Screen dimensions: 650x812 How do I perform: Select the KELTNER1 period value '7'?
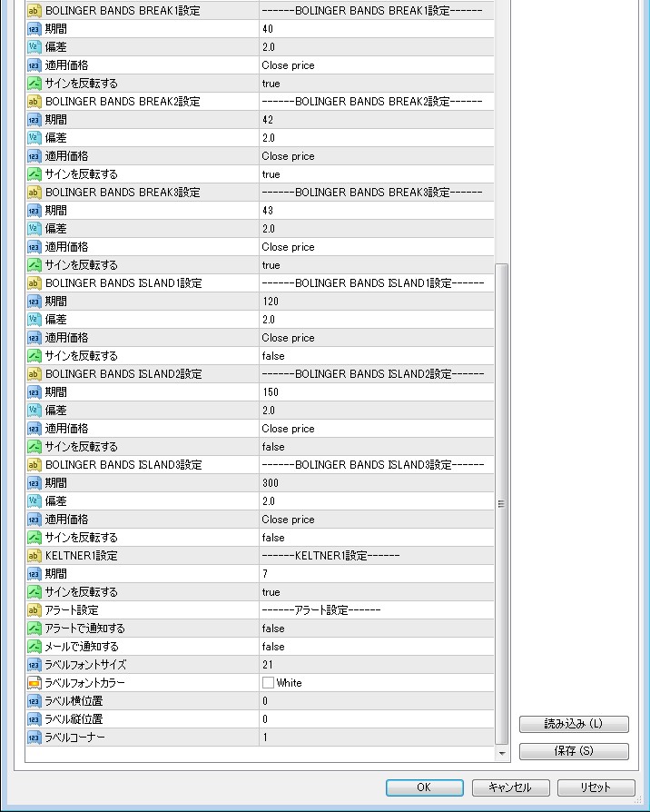point(265,574)
